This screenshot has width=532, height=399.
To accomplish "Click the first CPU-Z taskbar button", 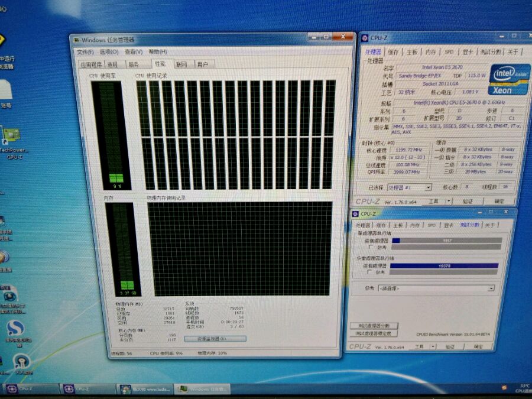I will [x=31, y=389].
